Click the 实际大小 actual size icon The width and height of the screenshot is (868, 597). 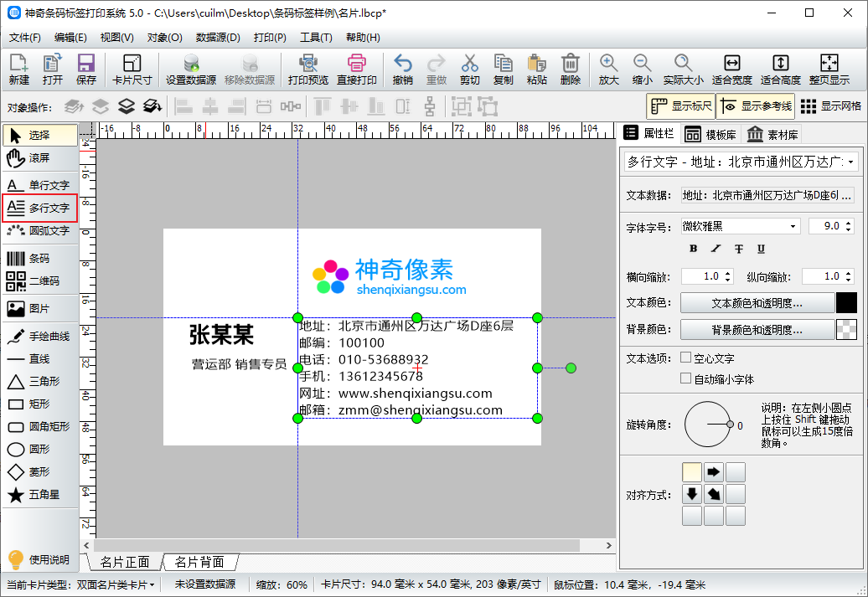[x=683, y=69]
